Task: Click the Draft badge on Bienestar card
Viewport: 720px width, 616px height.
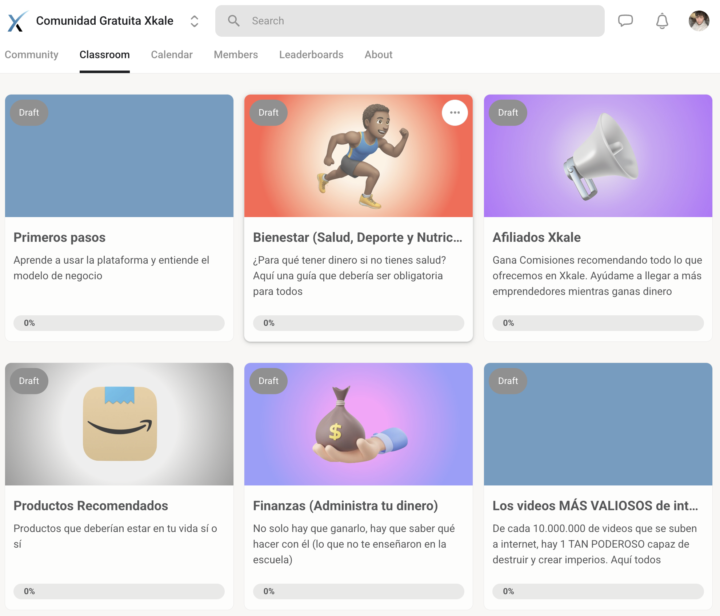Action: (x=268, y=112)
